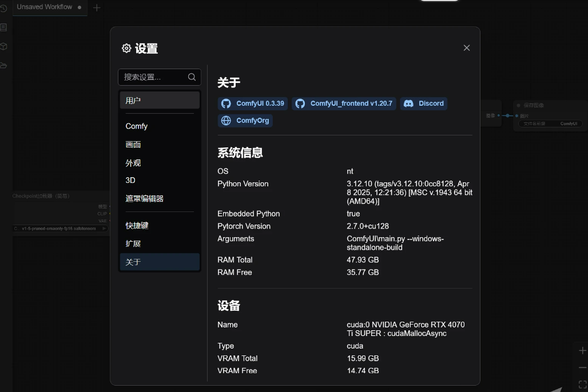This screenshot has width=588, height=392.
Task: Switch to the Unsaved Workflow tab
Action: [x=50, y=7]
